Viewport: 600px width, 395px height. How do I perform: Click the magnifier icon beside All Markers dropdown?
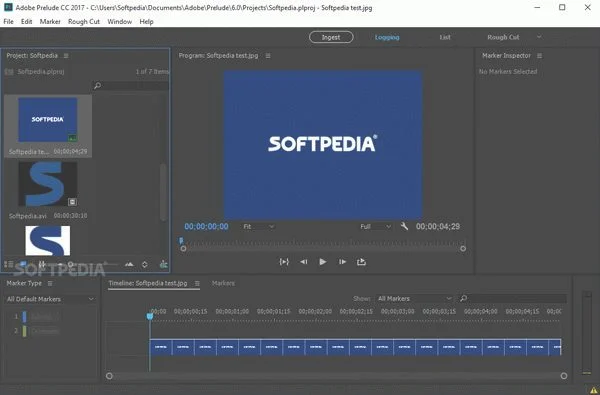click(463, 298)
